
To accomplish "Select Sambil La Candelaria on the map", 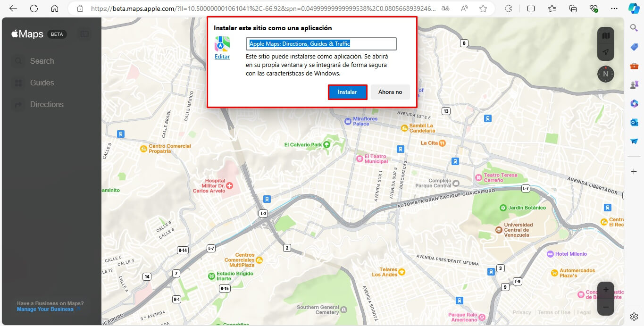I will [404, 128].
